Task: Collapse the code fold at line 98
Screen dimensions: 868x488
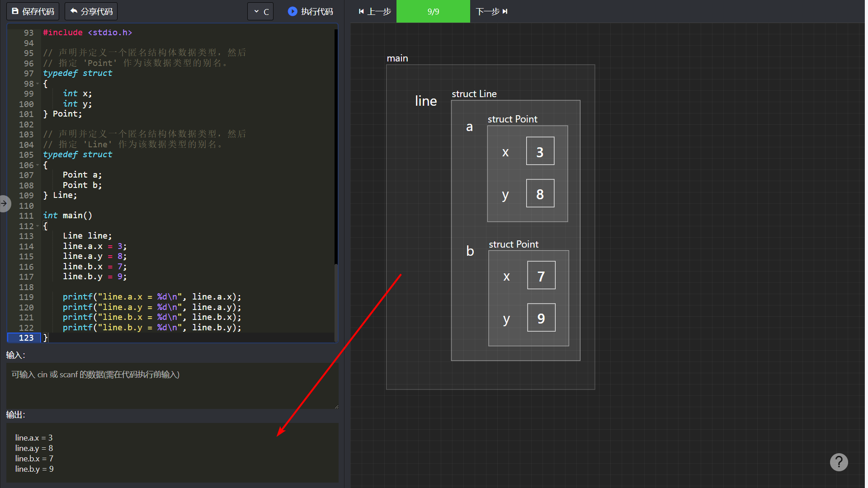Action: coord(38,84)
